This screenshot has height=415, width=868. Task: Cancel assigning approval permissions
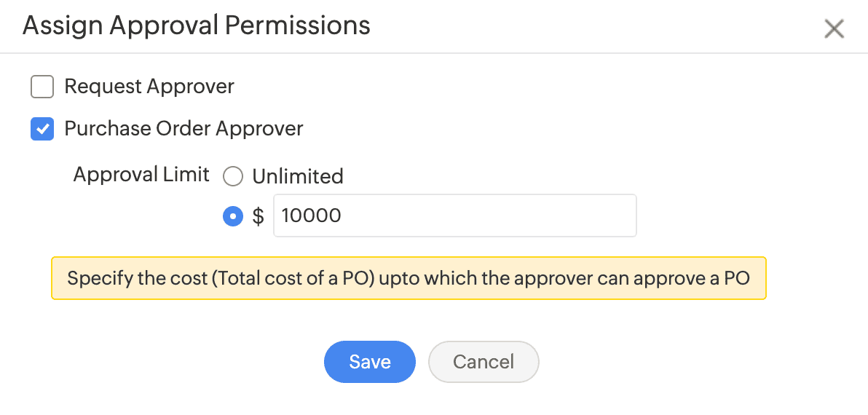484,362
